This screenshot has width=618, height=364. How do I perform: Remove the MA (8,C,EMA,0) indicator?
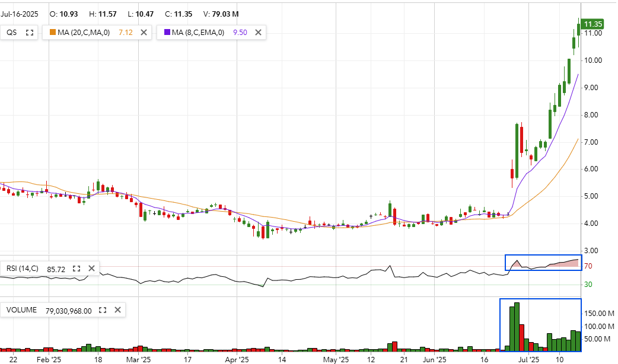258,33
